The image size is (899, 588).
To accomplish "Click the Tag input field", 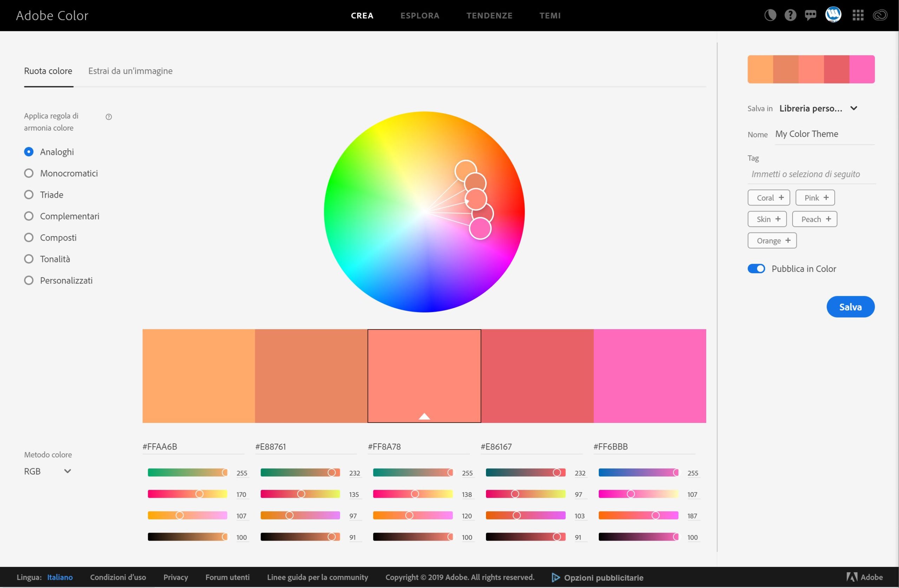I will 811,174.
